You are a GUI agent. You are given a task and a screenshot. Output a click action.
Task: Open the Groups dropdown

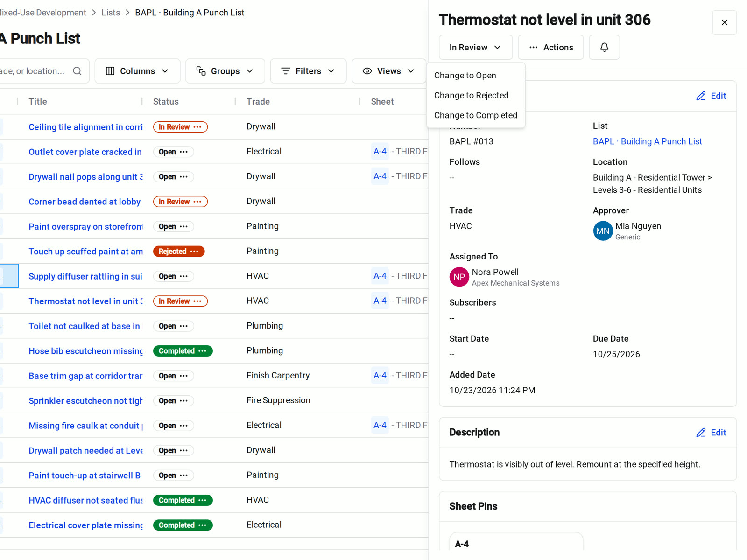(x=225, y=71)
